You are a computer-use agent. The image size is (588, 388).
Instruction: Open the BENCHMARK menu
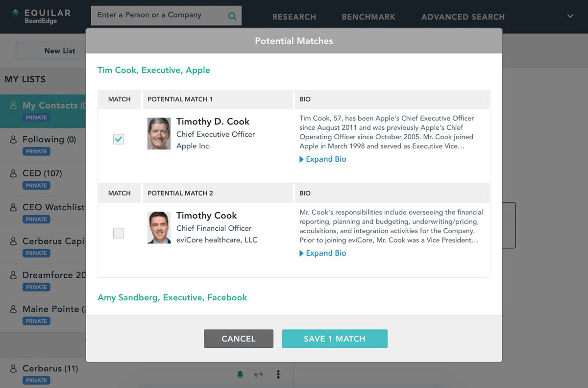[x=368, y=17]
